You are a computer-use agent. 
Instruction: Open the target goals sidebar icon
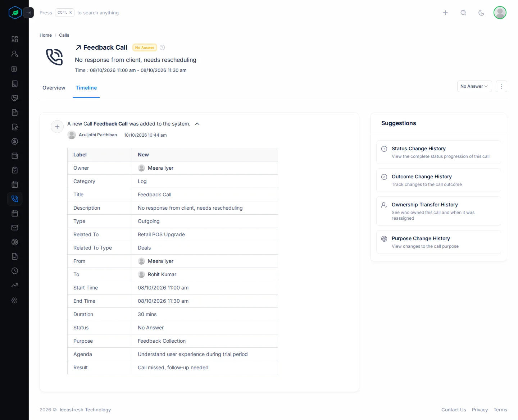(x=15, y=242)
